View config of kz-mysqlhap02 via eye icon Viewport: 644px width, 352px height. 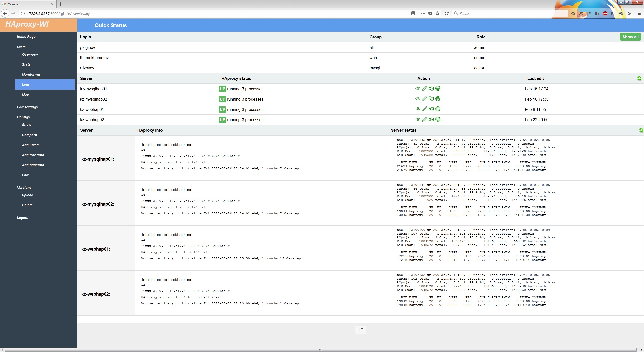coord(418,99)
